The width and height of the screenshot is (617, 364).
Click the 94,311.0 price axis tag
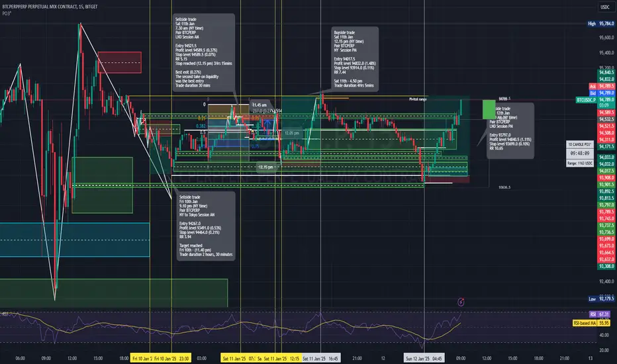[x=606, y=140]
